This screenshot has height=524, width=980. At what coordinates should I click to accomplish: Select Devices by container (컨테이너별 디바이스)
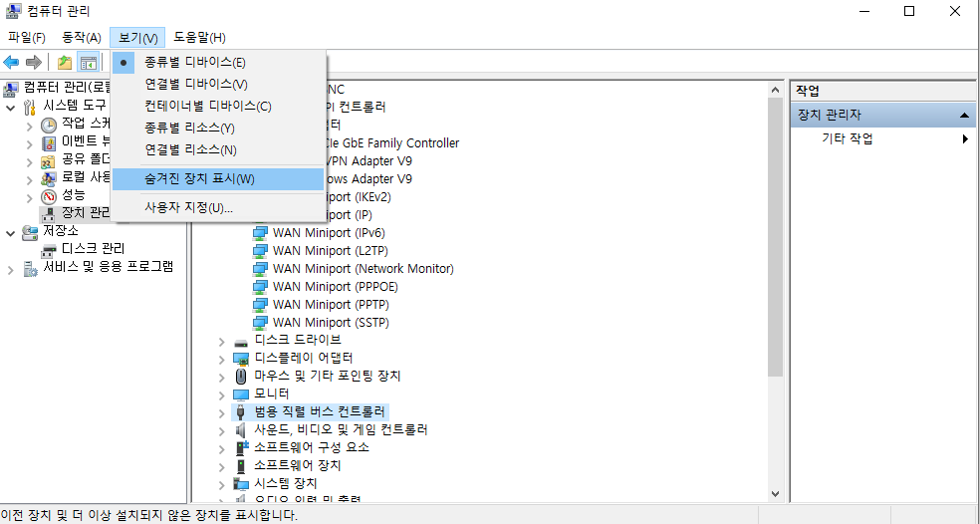pyautogui.click(x=218, y=107)
